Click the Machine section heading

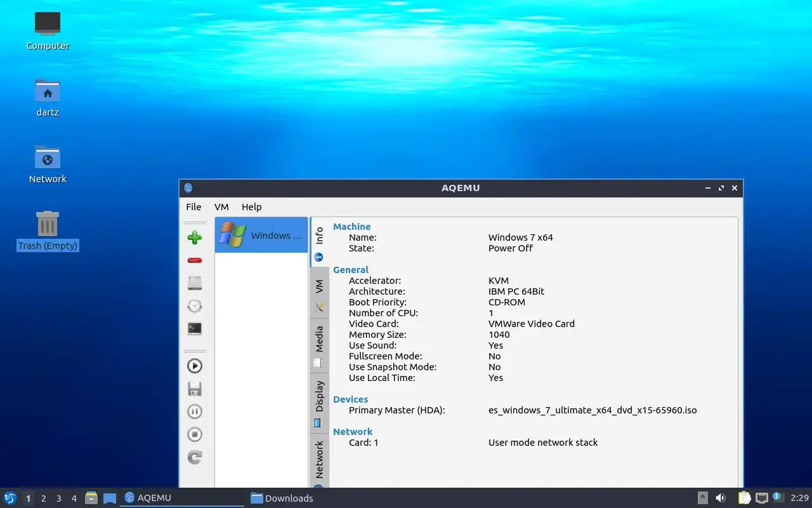tap(351, 227)
